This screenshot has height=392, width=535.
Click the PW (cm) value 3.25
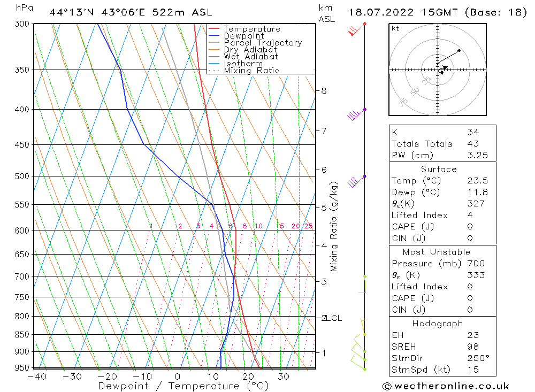pyautogui.click(x=477, y=155)
